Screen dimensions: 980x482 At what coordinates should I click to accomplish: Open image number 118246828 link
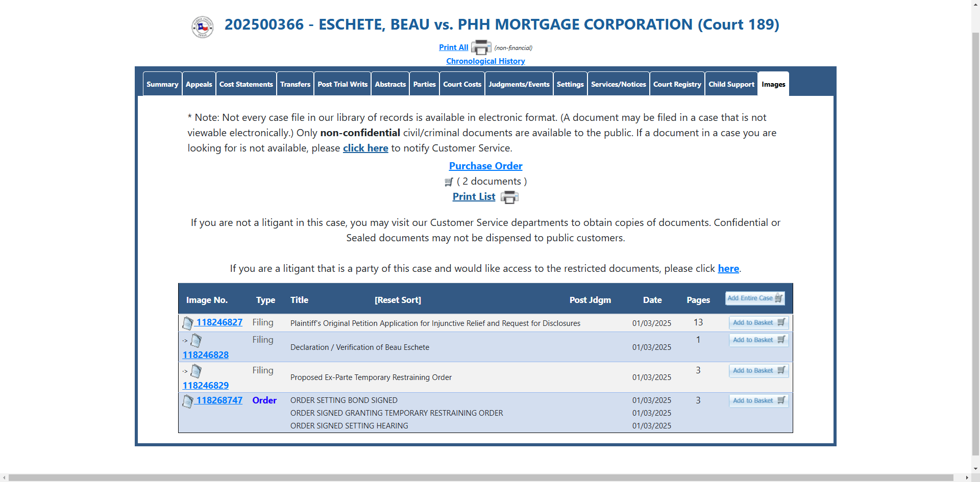pos(206,355)
